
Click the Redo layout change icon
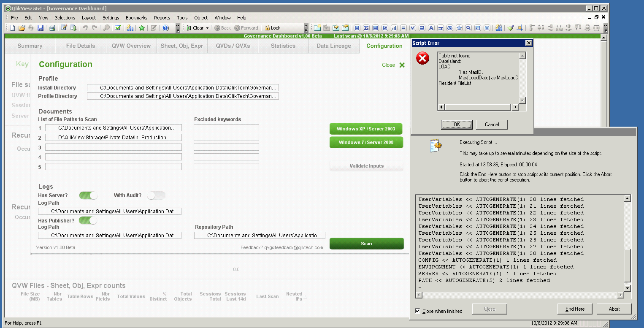tap(95, 28)
